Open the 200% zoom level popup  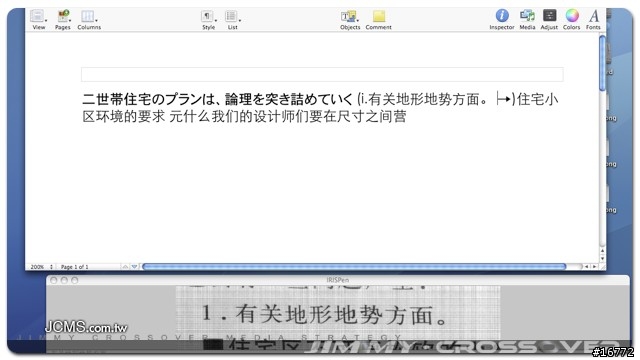42,267
